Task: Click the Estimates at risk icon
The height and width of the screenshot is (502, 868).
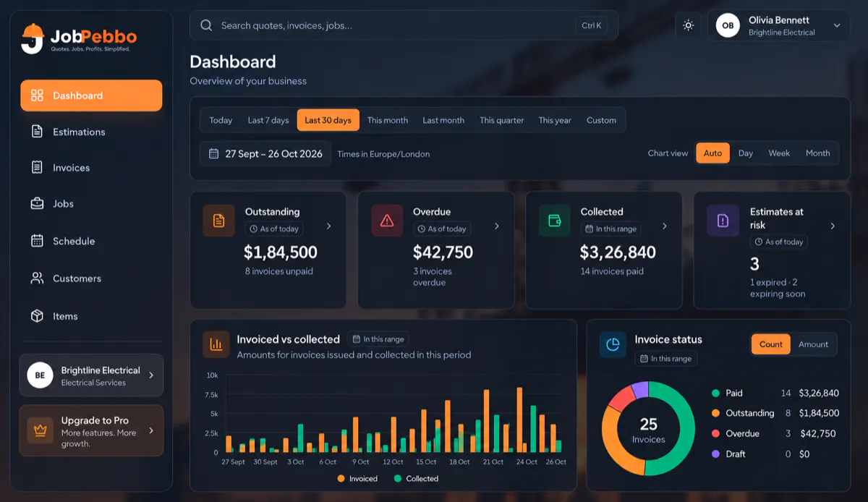Action: click(723, 221)
